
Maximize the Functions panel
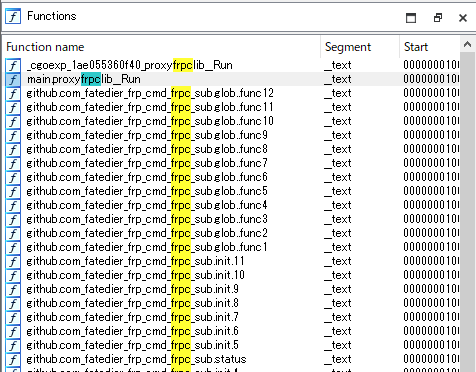(411, 18)
